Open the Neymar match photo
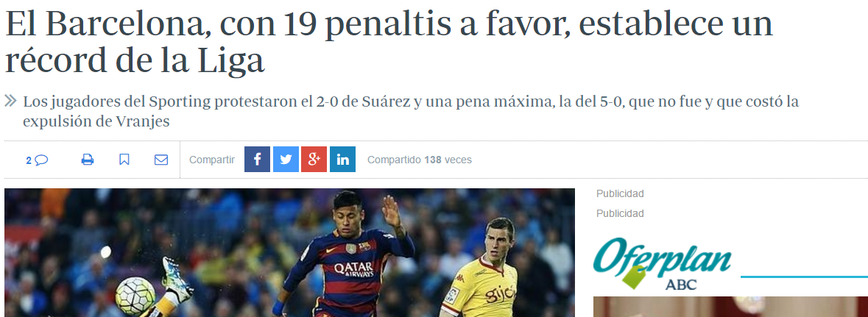This screenshot has height=317, width=868. click(x=289, y=253)
